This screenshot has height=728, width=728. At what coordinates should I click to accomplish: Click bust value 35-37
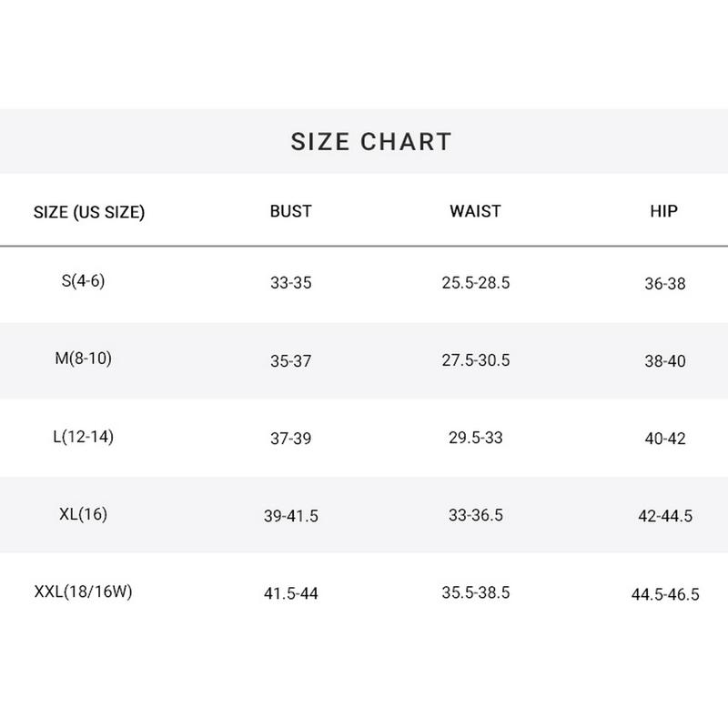click(x=290, y=361)
